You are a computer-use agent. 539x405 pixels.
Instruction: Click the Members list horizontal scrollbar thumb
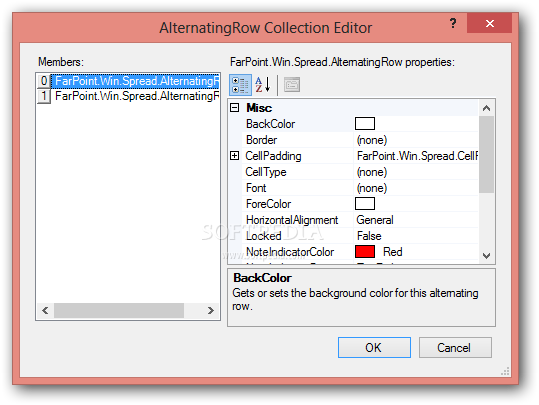(119, 310)
